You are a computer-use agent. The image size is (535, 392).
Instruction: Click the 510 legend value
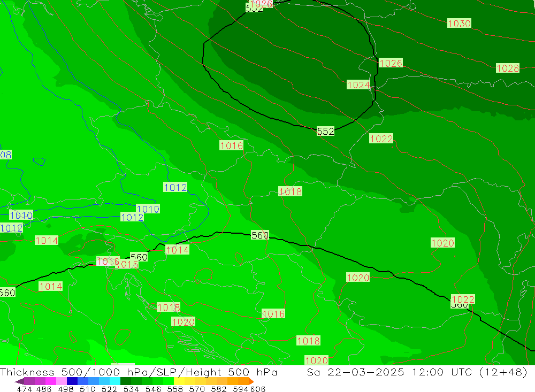[x=87, y=389]
